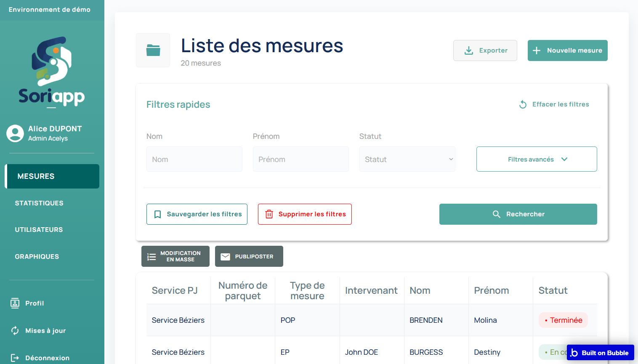Click Destiny in the Prénom column
638x364 pixels.
487,352
